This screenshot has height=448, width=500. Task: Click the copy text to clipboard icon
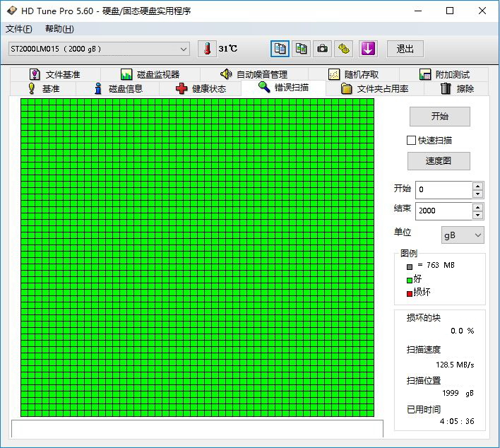(280, 49)
